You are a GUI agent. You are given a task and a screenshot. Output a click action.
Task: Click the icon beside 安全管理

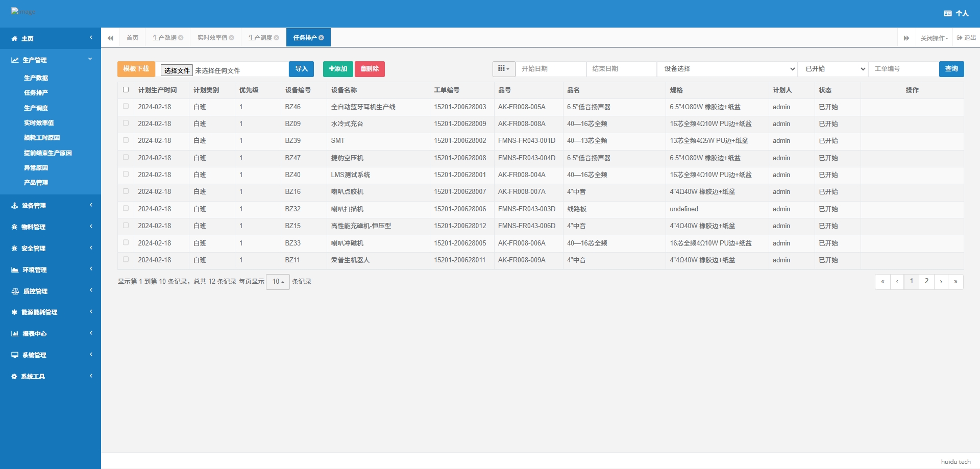tap(14, 249)
